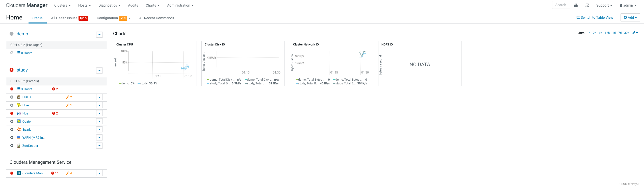Open the YARN service actions dropdown

[x=99, y=138]
